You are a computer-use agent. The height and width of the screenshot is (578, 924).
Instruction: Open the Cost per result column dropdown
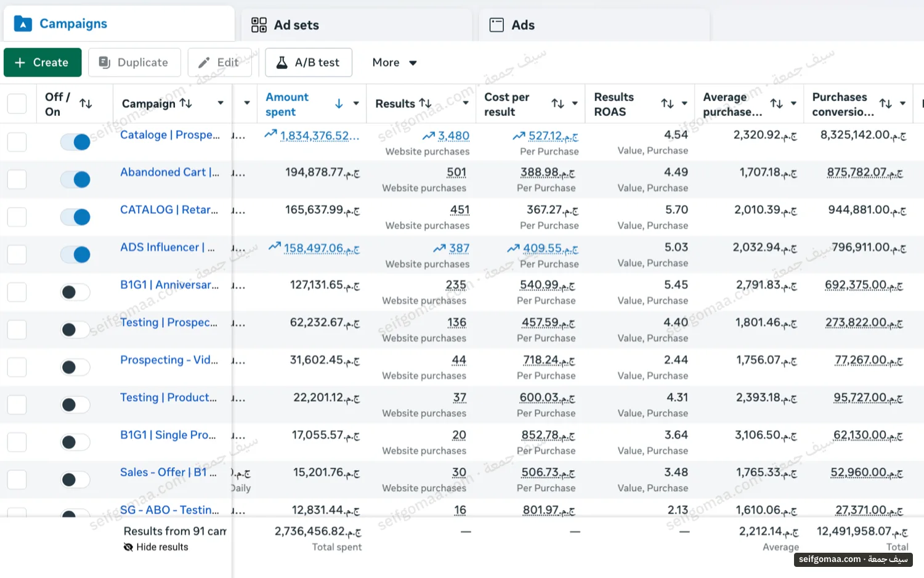pos(575,104)
